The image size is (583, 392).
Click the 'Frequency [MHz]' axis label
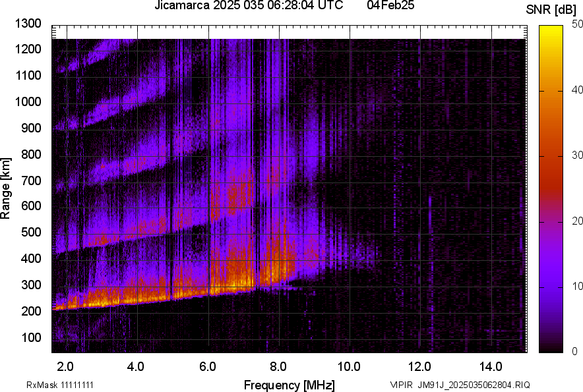point(290,385)
